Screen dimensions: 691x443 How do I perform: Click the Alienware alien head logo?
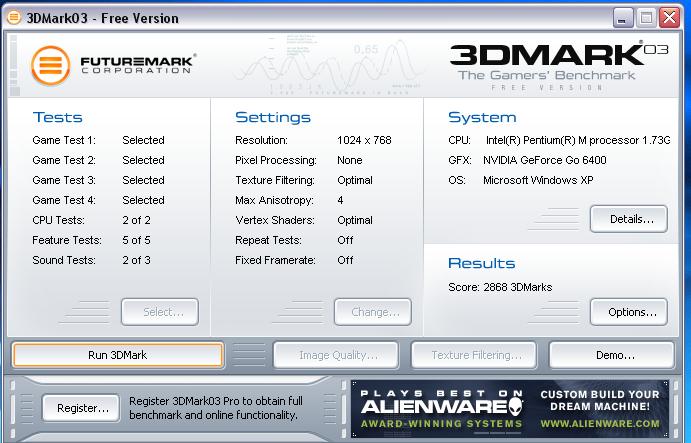tap(515, 406)
